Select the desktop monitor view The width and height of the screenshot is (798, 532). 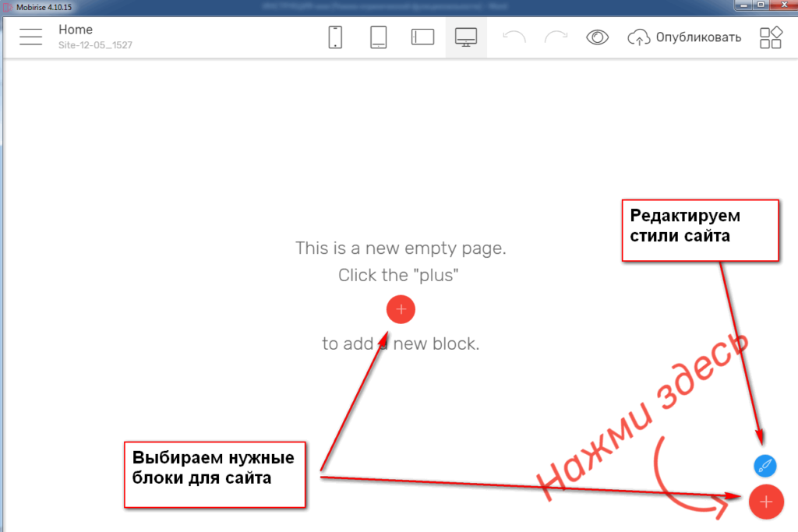click(466, 37)
